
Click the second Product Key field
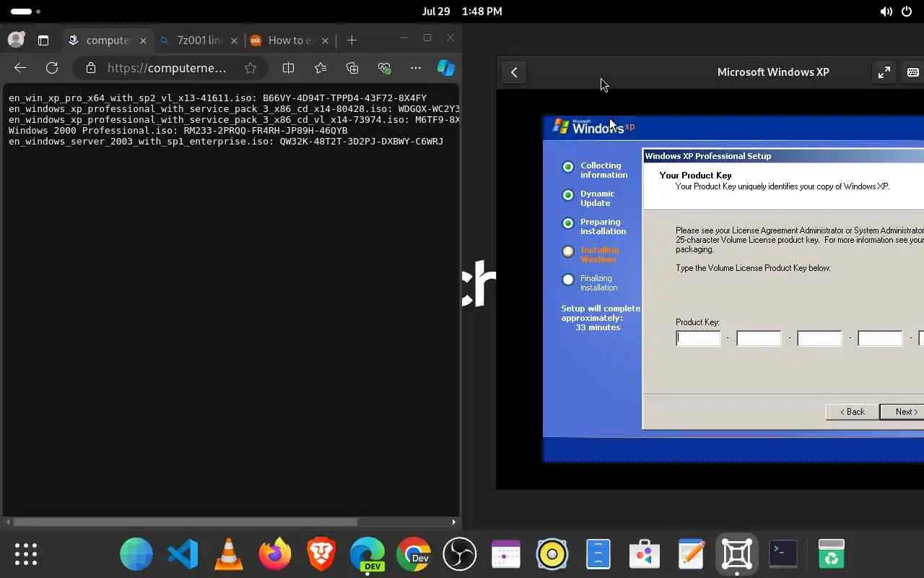759,338
